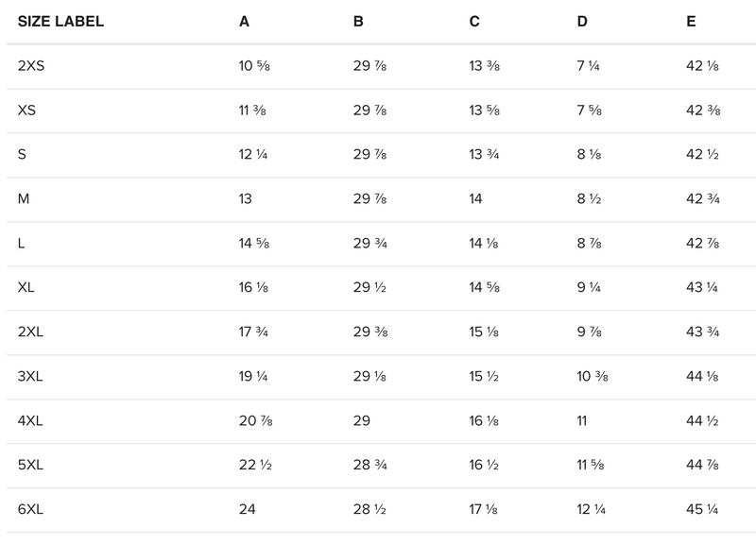Select the XS size row label

click(26, 111)
